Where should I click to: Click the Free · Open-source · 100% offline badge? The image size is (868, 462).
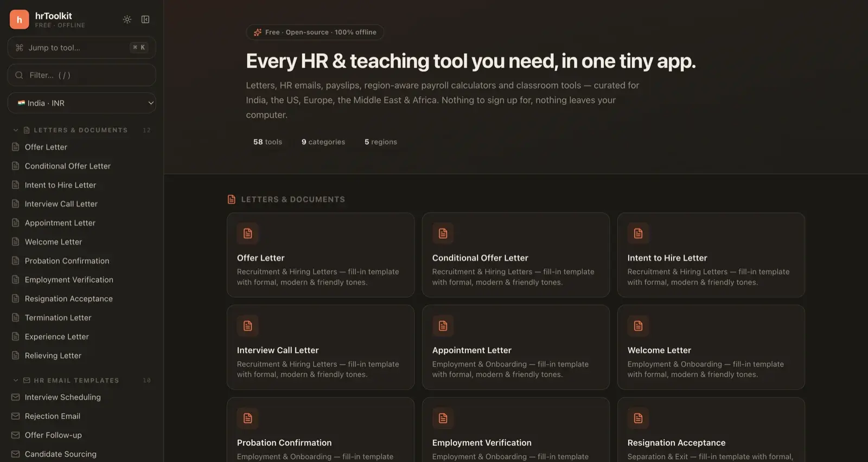click(315, 33)
